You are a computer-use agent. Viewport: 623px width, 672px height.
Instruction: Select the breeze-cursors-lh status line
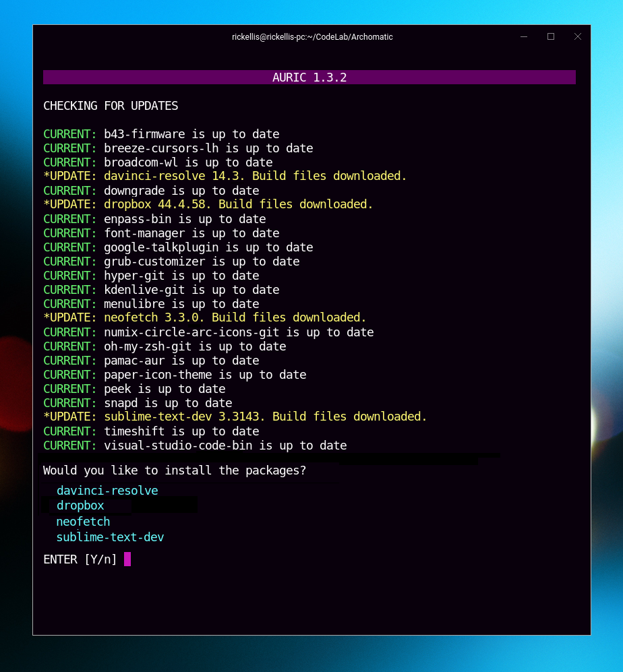click(178, 148)
